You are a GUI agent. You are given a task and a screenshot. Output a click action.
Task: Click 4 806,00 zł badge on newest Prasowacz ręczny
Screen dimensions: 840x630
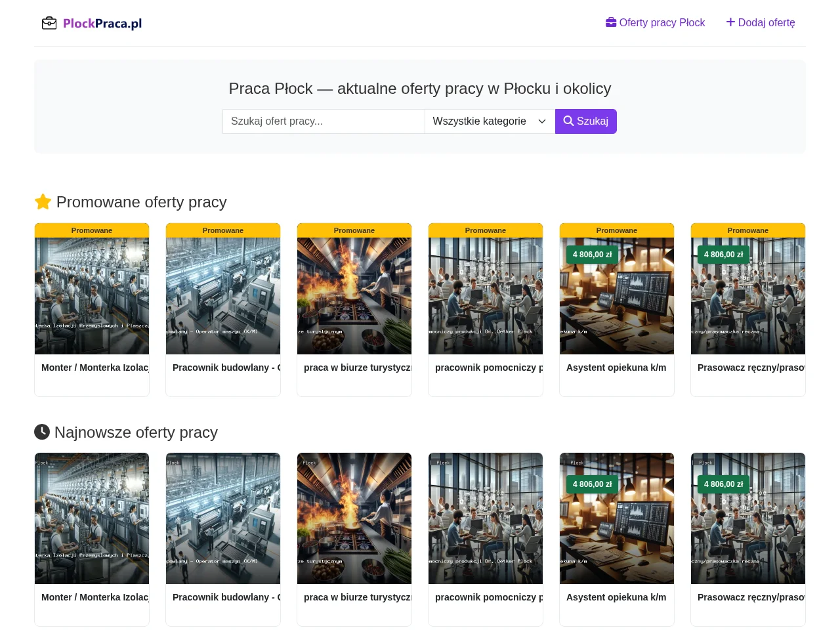[x=723, y=484]
